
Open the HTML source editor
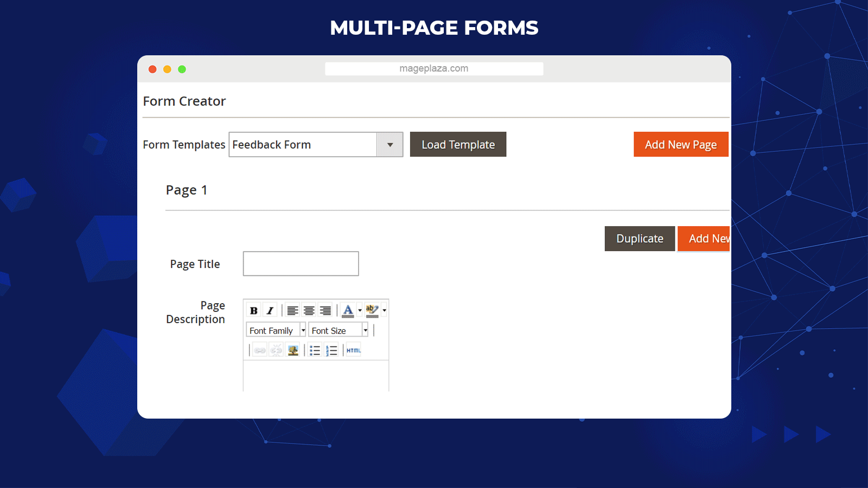click(x=353, y=351)
